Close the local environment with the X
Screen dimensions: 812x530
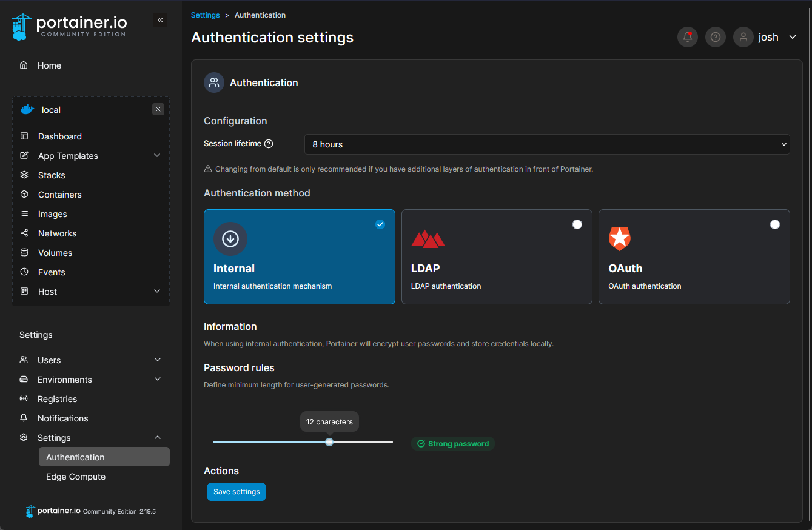(x=158, y=109)
